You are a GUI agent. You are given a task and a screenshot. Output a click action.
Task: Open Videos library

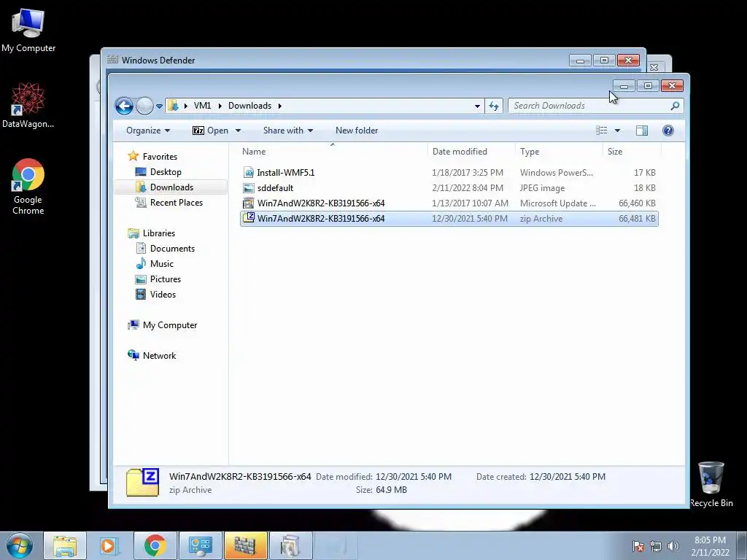(163, 295)
